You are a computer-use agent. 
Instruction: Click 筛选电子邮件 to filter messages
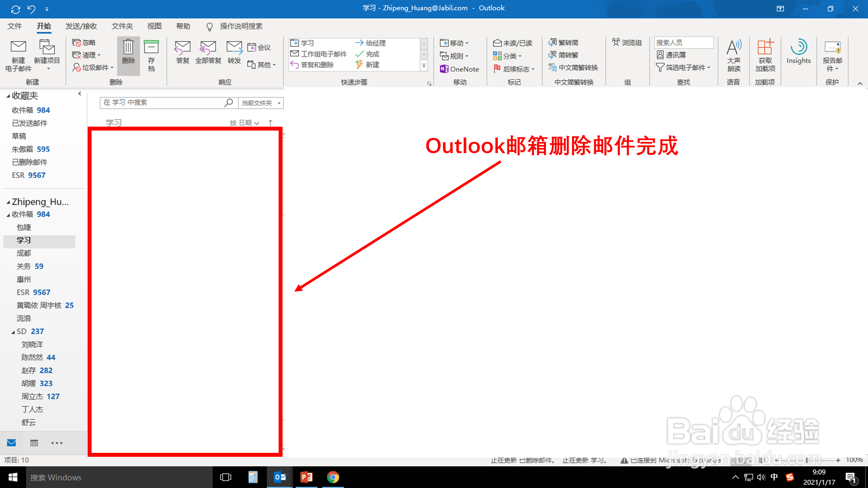(x=684, y=68)
